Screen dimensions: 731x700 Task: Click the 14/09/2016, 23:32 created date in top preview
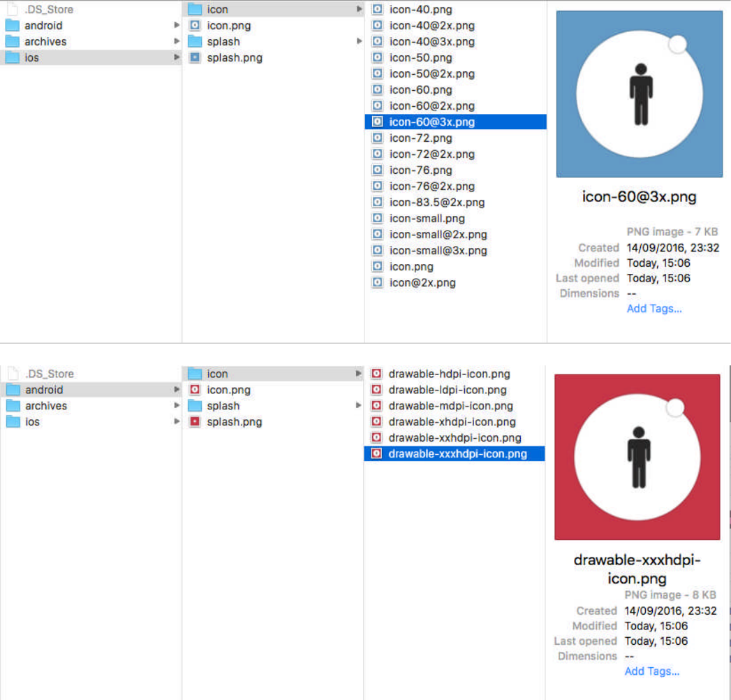coord(673,247)
